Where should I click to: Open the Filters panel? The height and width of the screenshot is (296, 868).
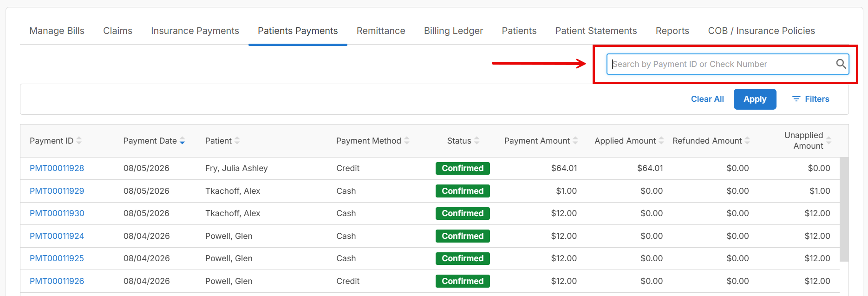tap(811, 99)
